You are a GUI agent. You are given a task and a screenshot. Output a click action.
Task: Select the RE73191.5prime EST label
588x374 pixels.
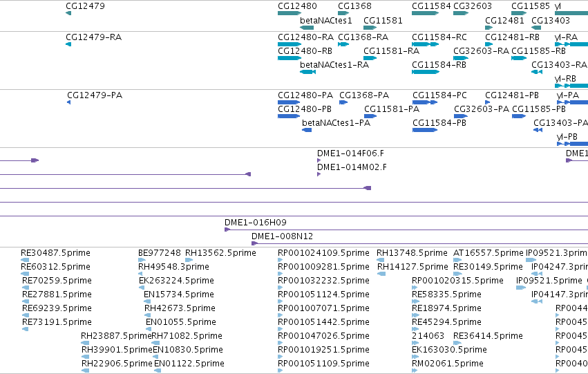(x=57, y=322)
